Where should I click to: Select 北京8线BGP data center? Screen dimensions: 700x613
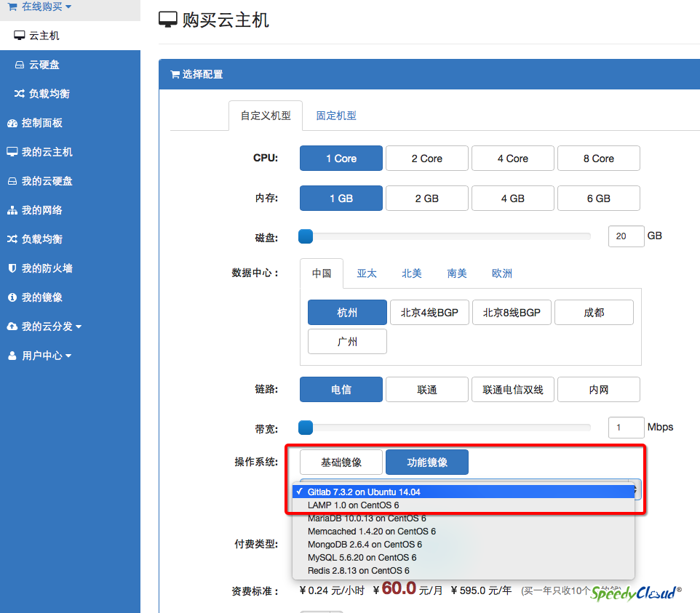coord(512,312)
